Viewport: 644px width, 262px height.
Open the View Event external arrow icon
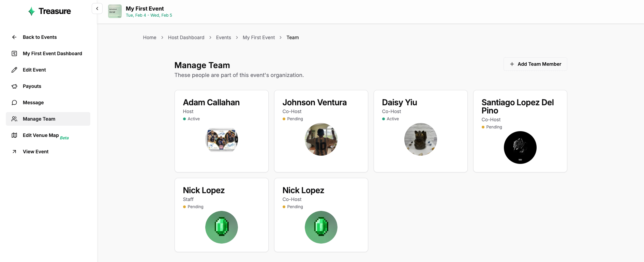[14, 152]
